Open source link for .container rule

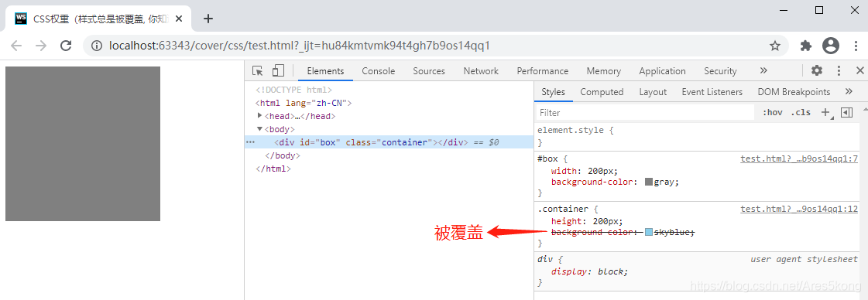click(x=799, y=210)
